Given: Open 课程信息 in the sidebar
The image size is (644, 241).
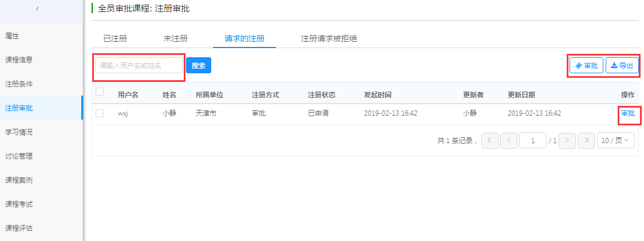Looking at the screenshot, I should [x=19, y=60].
